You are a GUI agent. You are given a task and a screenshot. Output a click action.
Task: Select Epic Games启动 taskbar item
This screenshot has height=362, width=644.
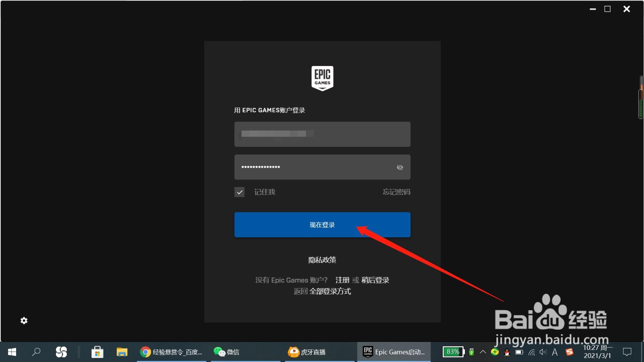tap(394, 352)
